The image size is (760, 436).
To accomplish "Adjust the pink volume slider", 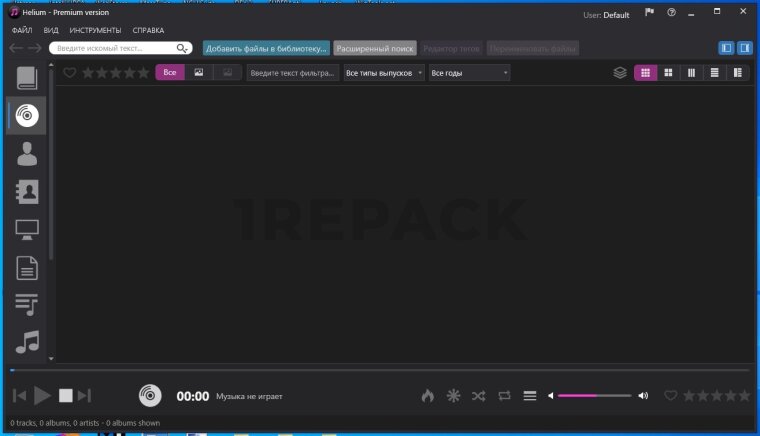I will (x=594, y=396).
